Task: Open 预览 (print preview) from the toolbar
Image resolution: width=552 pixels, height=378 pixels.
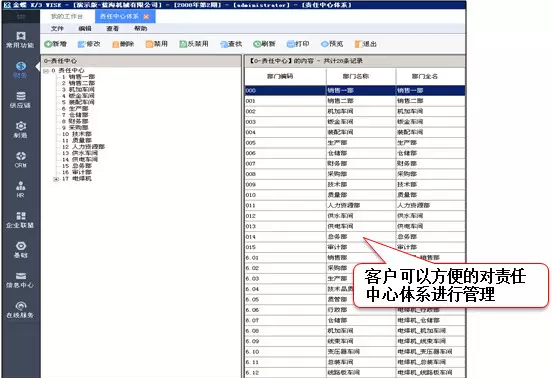Action: [x=332, y=44]
